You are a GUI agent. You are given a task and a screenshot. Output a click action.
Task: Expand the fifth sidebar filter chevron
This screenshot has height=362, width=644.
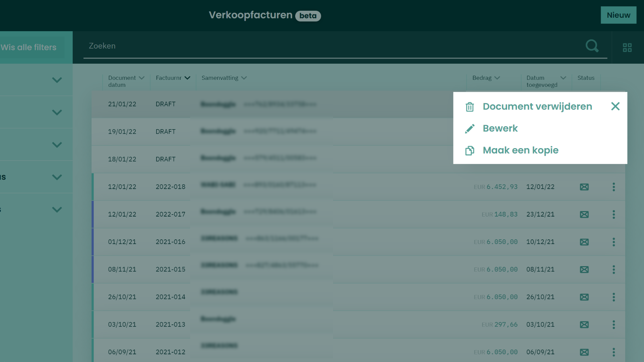(57, 209)
